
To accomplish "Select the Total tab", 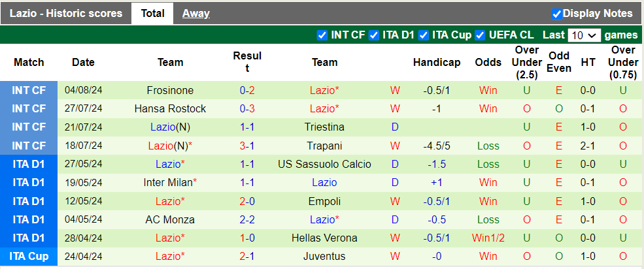I will click(x=152, y=13).
